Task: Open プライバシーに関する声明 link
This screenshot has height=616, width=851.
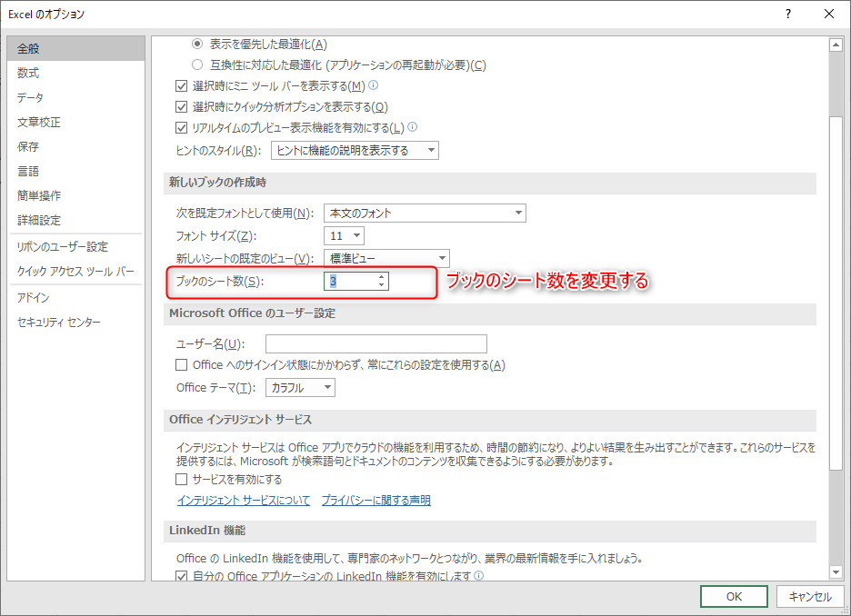Action: tap(376, 500)
